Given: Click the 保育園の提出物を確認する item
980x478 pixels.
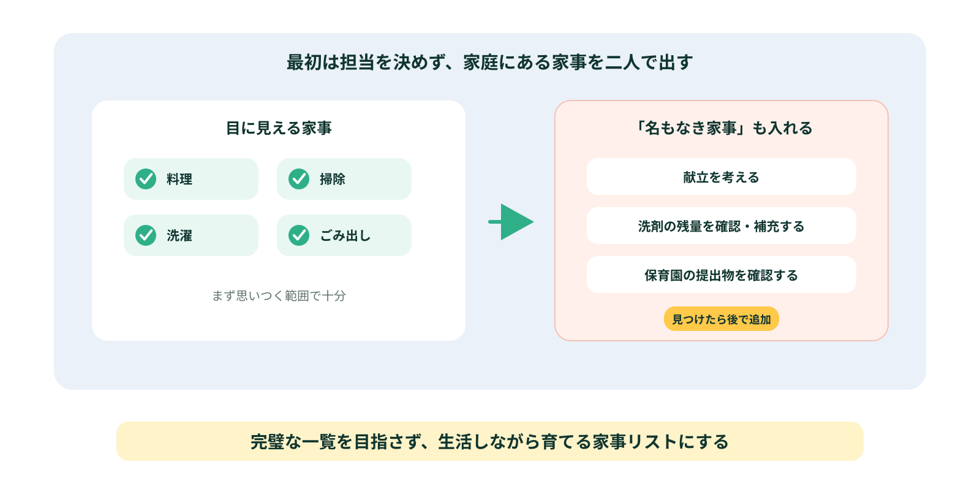Looking at the screenshot, I should coord(722,275).
